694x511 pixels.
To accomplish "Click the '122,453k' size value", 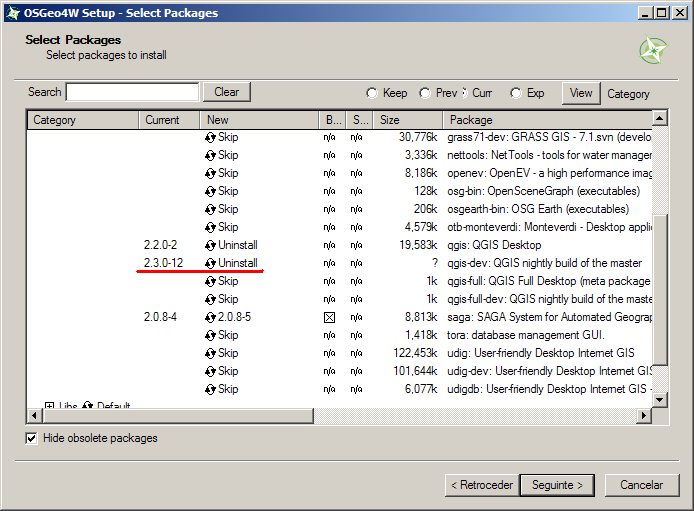I will point(416,353).
